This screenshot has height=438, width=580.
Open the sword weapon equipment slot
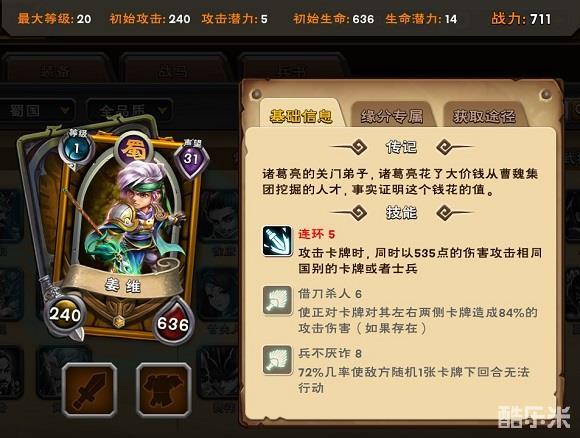coord(90,389)
